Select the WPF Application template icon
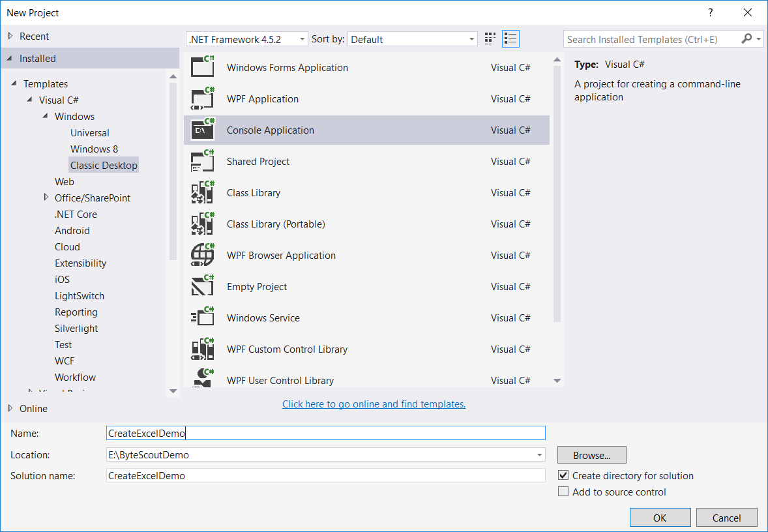This screenshot has height=532, width=768. (203, 99)
